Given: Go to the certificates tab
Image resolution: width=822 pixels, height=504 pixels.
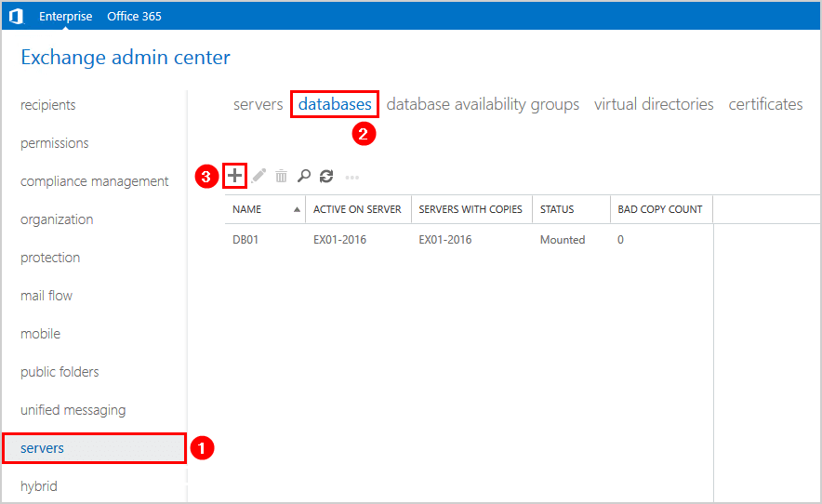Looking at the screenshot, I should [x=765, y=104].
